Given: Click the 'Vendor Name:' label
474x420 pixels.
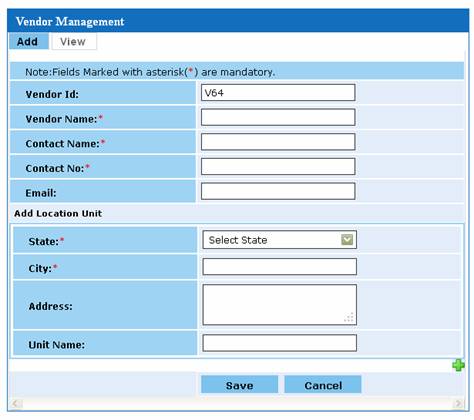Looking at the screenshot, I should coord(61,119).
